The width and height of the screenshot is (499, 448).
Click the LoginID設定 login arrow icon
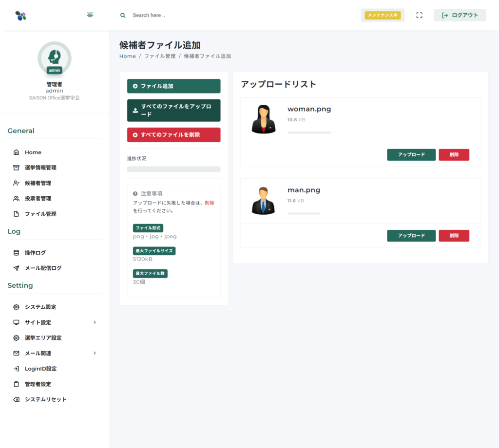[16, 369]
